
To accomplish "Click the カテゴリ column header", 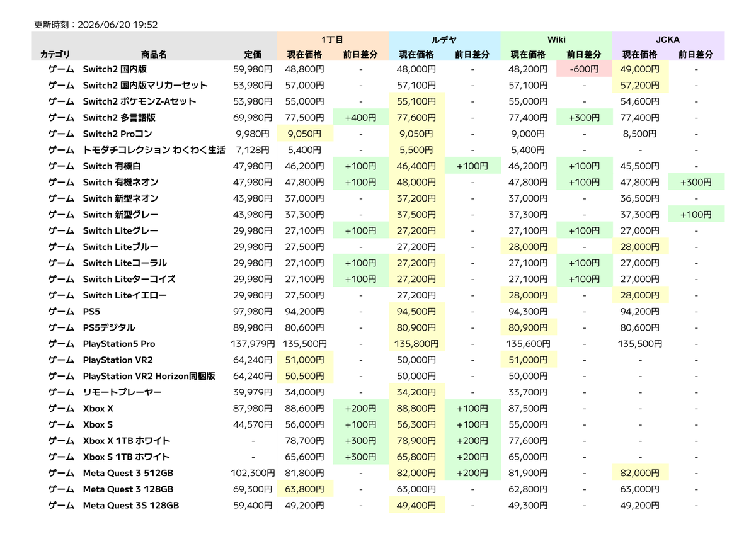I will 55,55.
